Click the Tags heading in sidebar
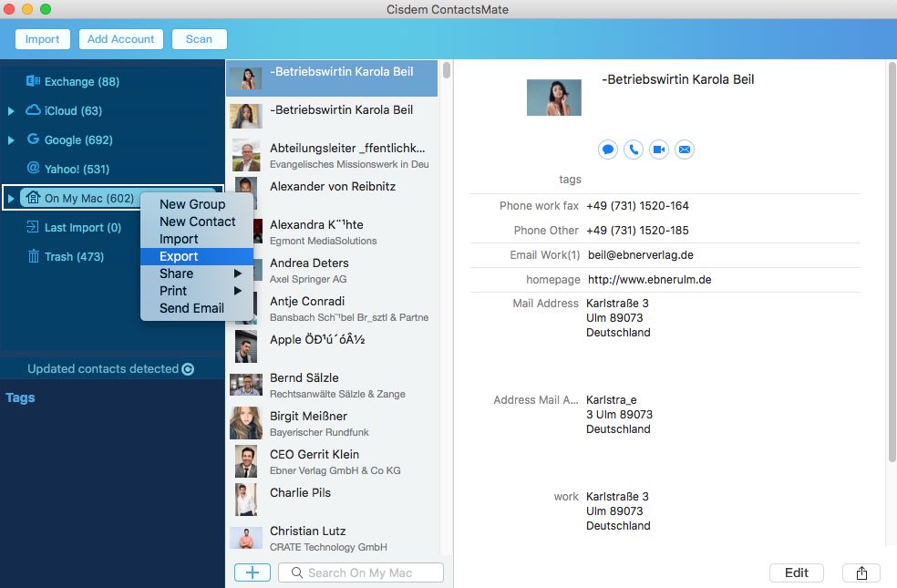The height and width of the screenshot is (588, 897). [20, 397]
